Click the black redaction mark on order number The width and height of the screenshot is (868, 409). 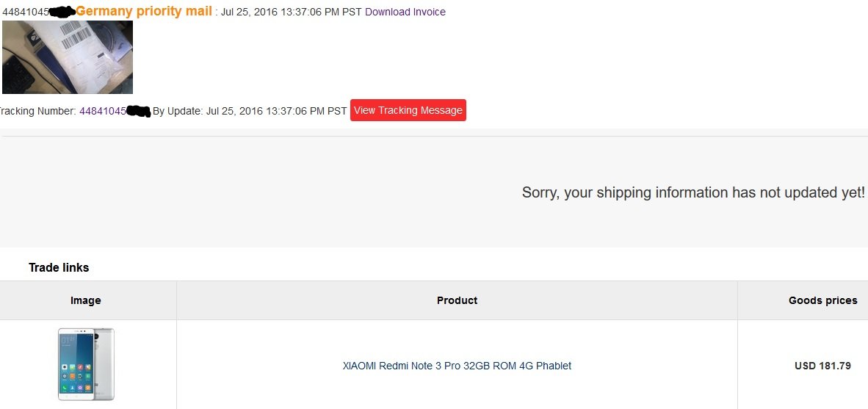point(62,12)
